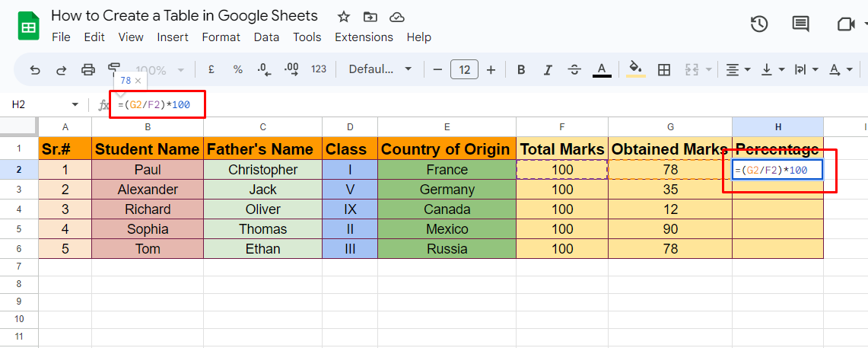Image resolution: width=868 pixels, height=348 pixels.
Task: Select the Paint format roller icon
Action: [114, 68]
